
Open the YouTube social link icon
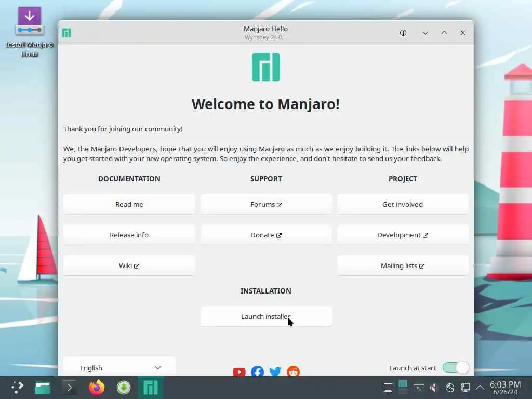pos(239,372)
